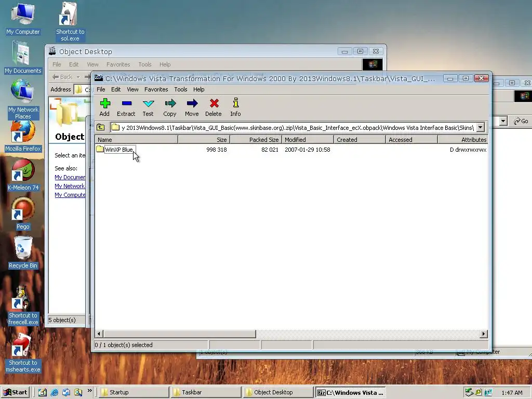Switch to the Taskbar folder taskbar button

206,392
